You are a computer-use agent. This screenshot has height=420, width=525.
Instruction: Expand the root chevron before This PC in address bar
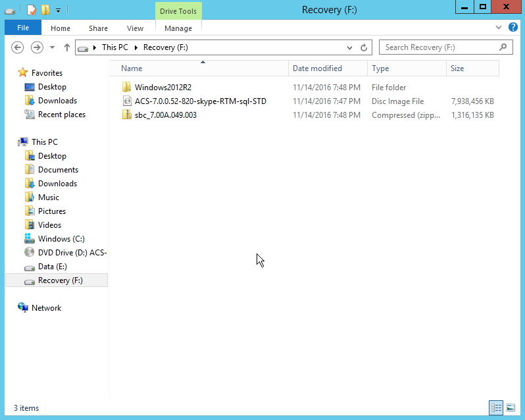[95, 47]
